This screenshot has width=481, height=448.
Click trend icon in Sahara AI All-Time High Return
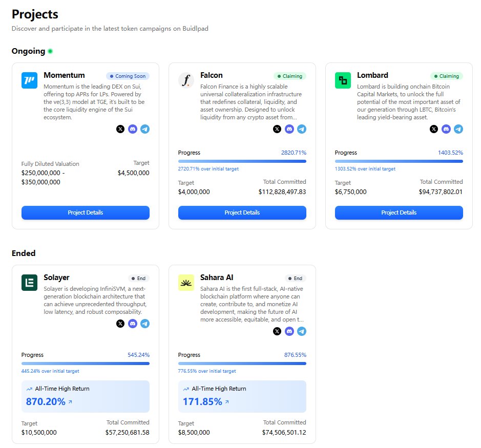click(186, 389)
